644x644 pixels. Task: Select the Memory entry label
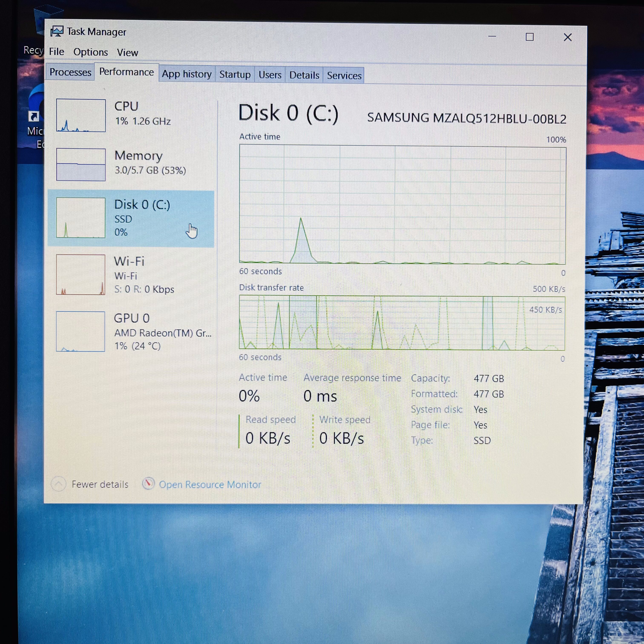click(138, 156)
